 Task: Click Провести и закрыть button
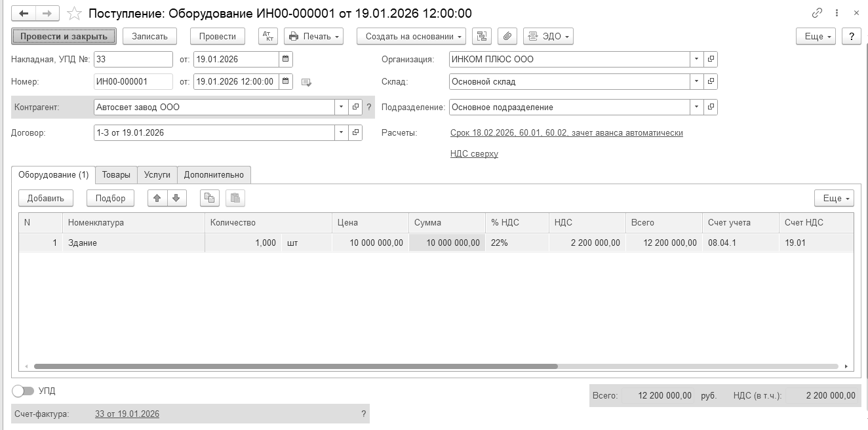(x=64, y=36)
